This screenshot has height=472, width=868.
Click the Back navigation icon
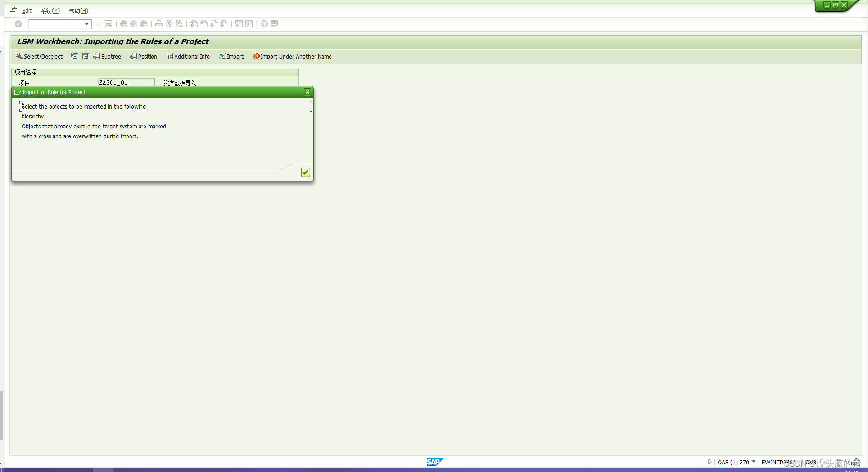tap(124, 24)
